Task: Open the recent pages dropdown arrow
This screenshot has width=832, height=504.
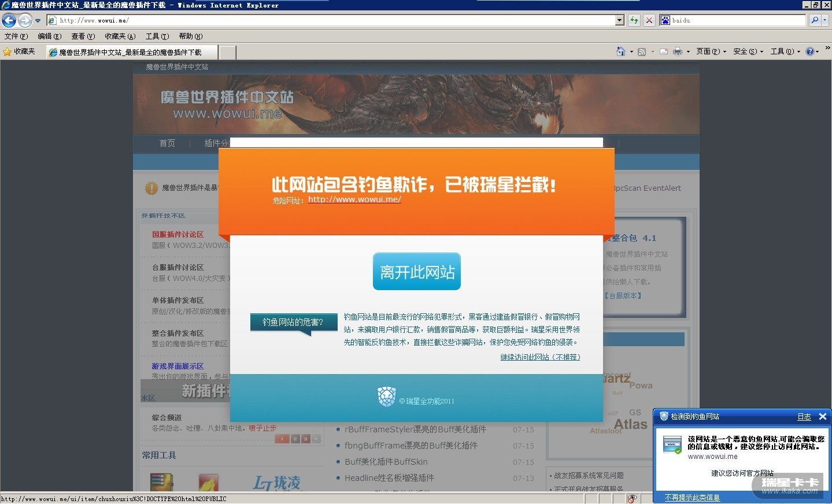Action: point(38,21)
